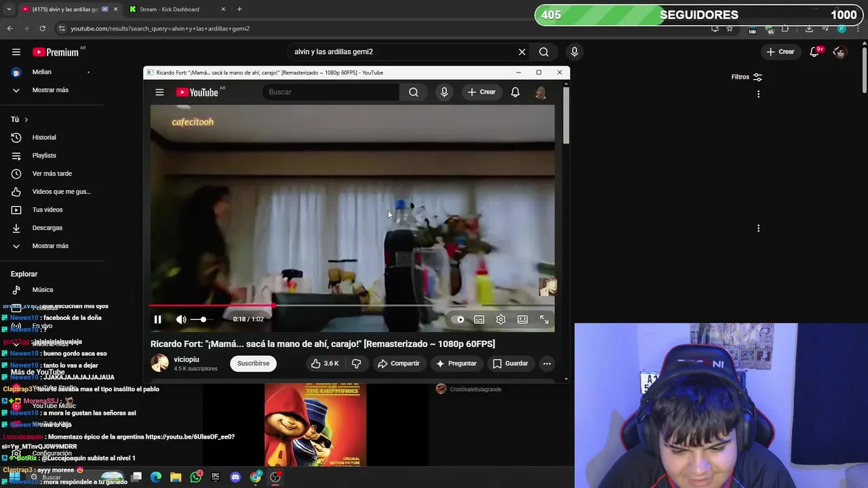The image size is (868, 488).
Task: Open notification bell in the popup window
Action: (x=515, y=92)
